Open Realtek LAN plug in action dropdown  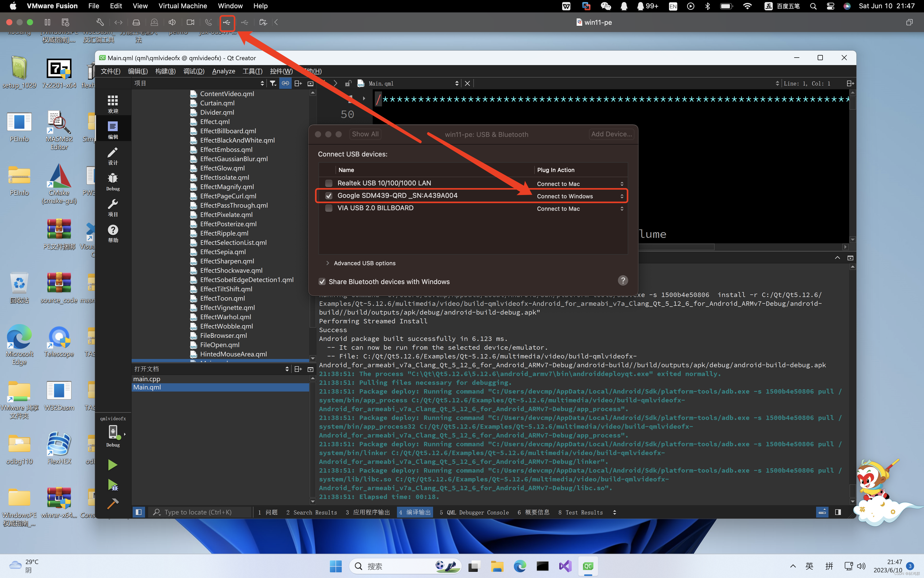(x=580, y=184)
